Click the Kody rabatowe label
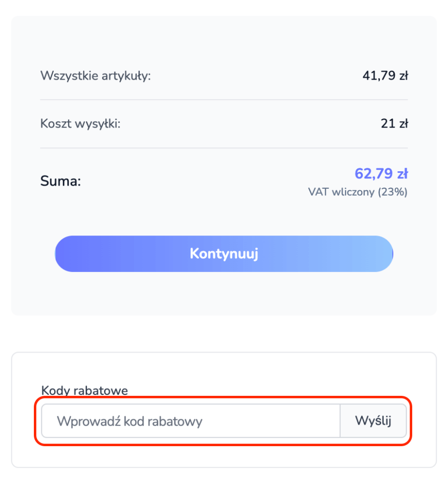This screenshot has height=481, width=448. point(84,390)
